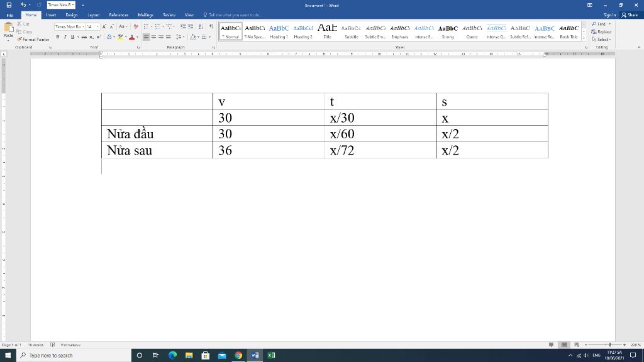Open the Change Case dropdown
644x362 pixels.
point(123,26)
